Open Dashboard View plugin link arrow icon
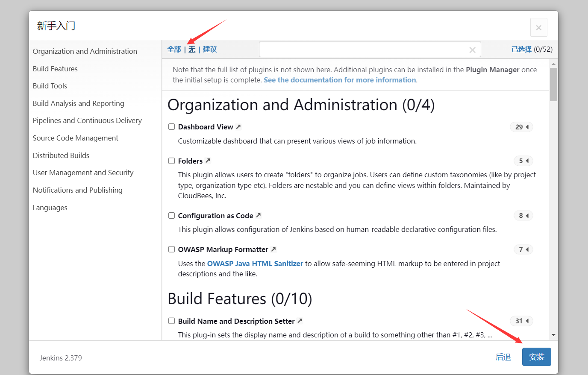 [238, 127]
